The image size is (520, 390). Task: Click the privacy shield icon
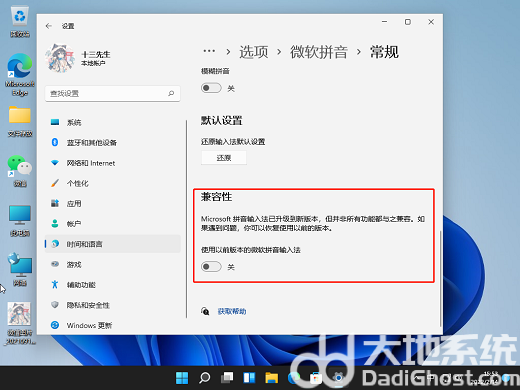pos(55,305)
